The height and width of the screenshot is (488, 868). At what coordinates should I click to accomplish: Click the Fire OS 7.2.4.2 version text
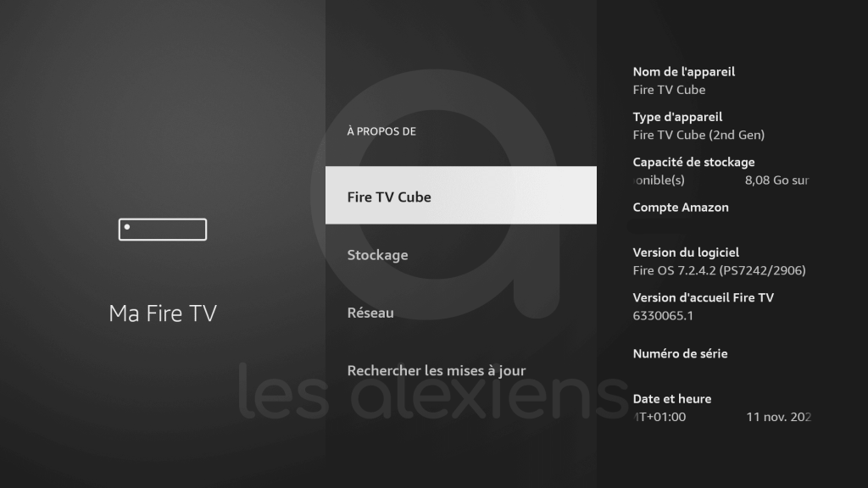[719, 270]
